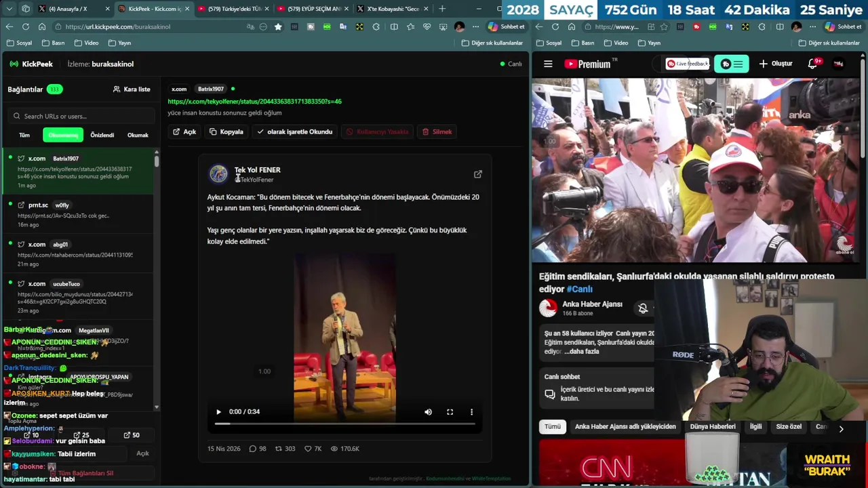Open the Anka Haber Ajansı channel
Viewport: 868px width, 488px height.
pyautogui.click(x=592, y=304)
